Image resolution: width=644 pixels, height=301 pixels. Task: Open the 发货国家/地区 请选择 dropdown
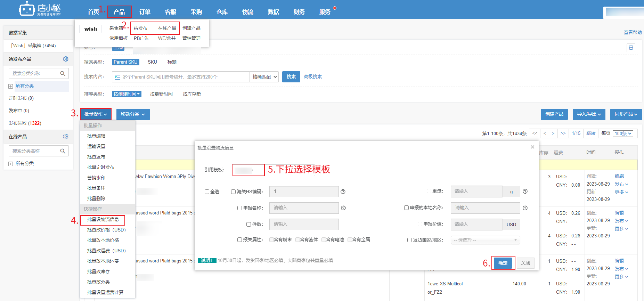pos(485,240)
